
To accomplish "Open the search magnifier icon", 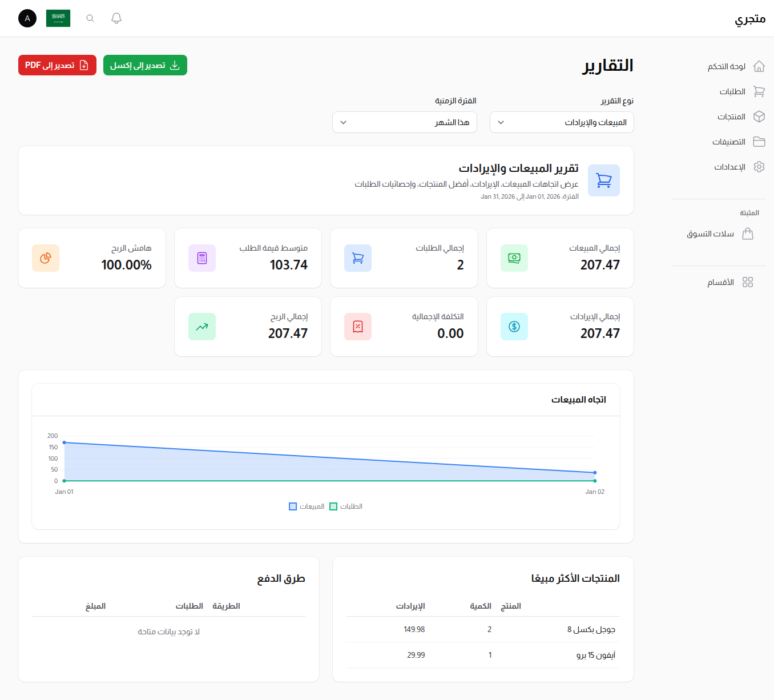I will click(x=90, y=18).
